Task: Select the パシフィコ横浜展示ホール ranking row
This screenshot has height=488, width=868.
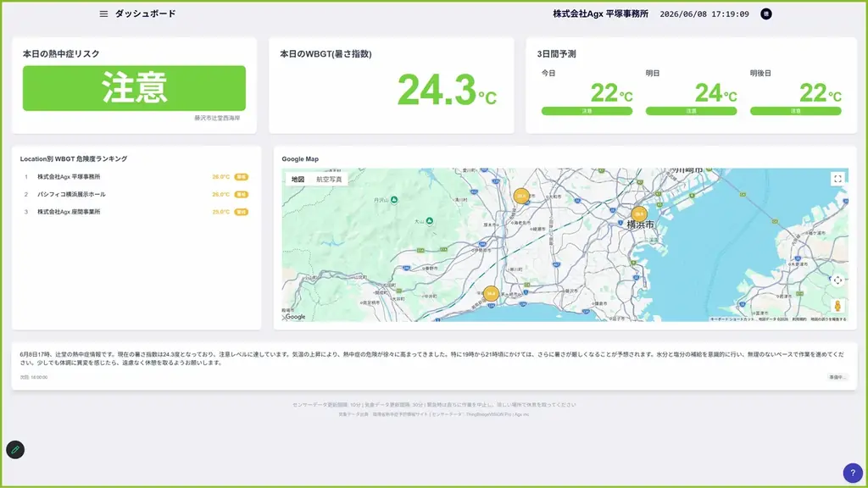Action: (136, 194)
